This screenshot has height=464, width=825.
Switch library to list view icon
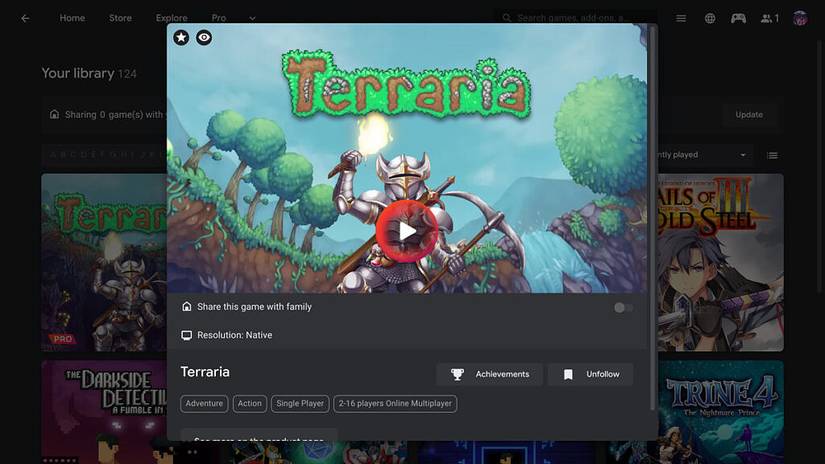click(x=772, y=155)
